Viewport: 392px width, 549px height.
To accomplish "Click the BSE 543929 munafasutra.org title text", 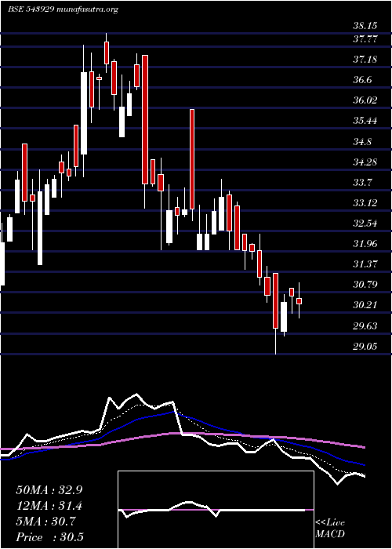I will (x=63, y=9).
